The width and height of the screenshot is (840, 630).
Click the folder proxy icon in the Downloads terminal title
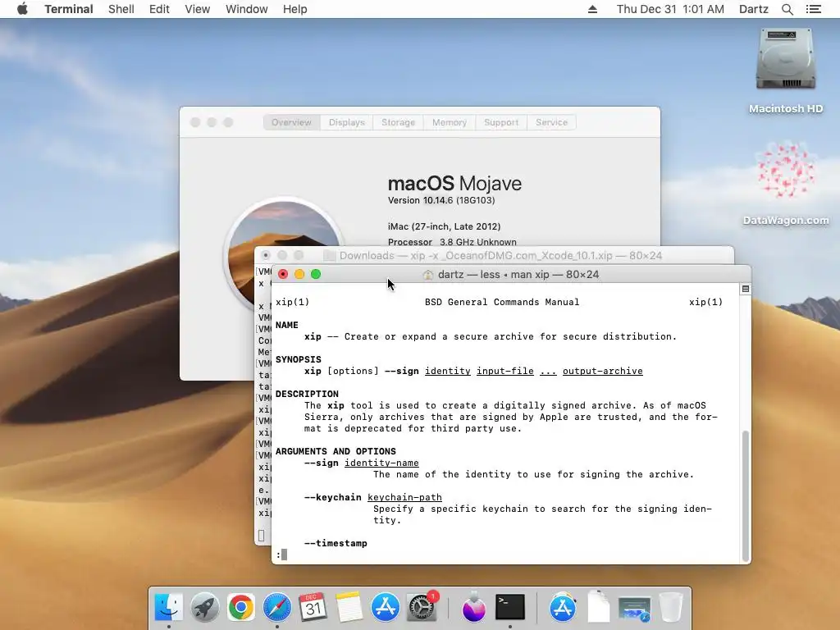330,256
